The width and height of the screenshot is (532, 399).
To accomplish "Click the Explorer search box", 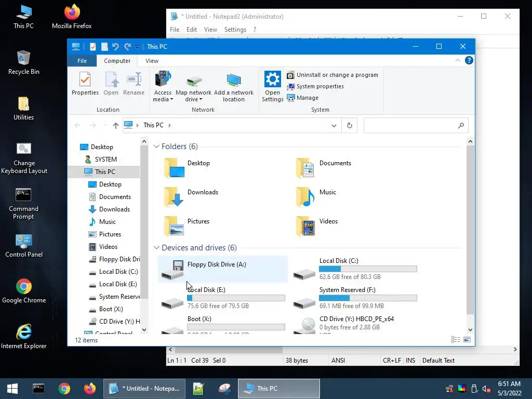I will pos(416,126).
